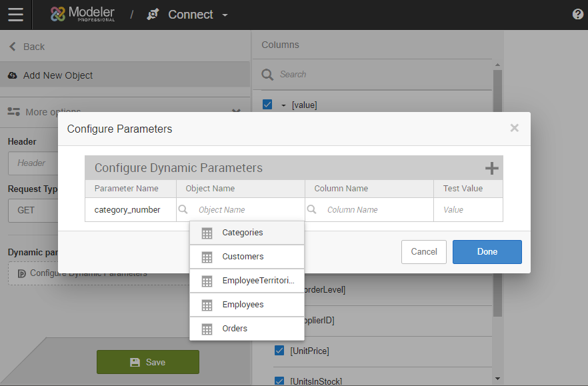Click the Modeler Professional logo

[x=83, y=15]
